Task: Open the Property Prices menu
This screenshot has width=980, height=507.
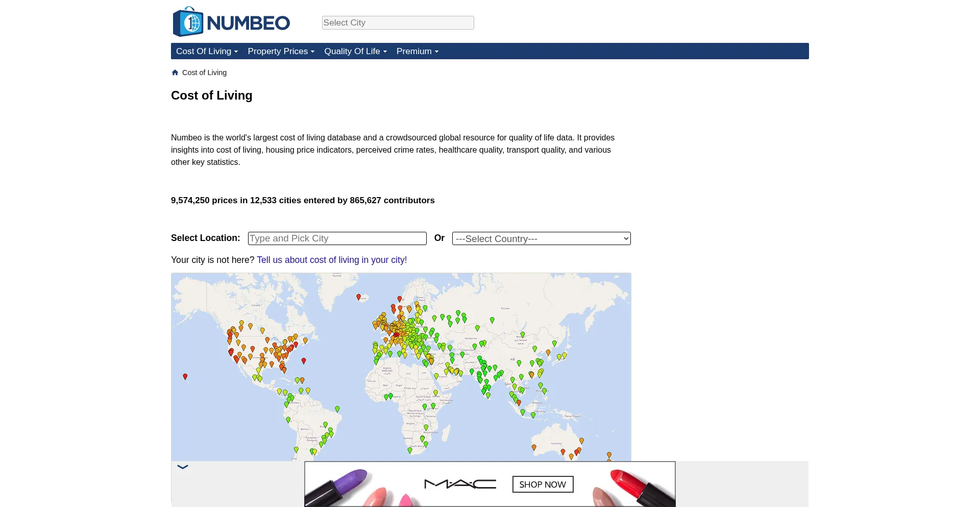Action: 281,51
